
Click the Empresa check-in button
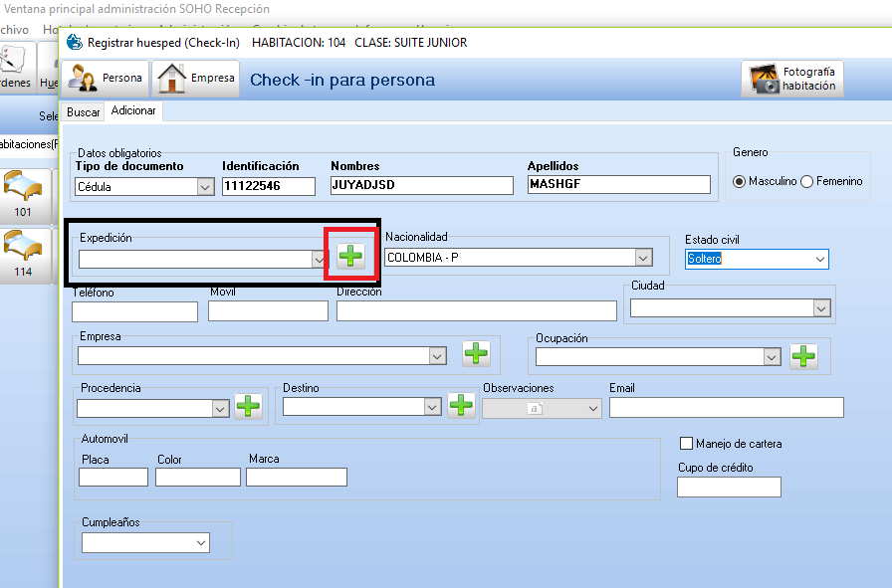pyautogui.click(x=197, y=79)
